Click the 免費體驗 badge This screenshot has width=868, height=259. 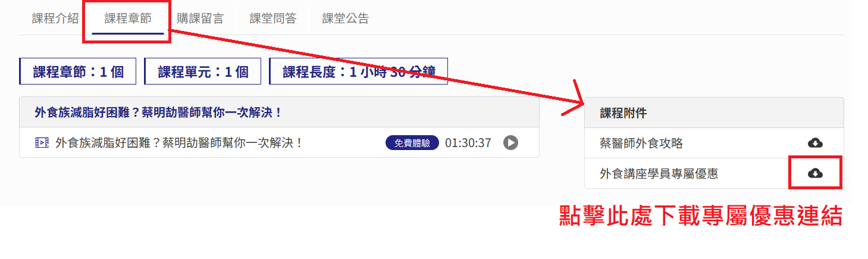click(x=412, y=143)
